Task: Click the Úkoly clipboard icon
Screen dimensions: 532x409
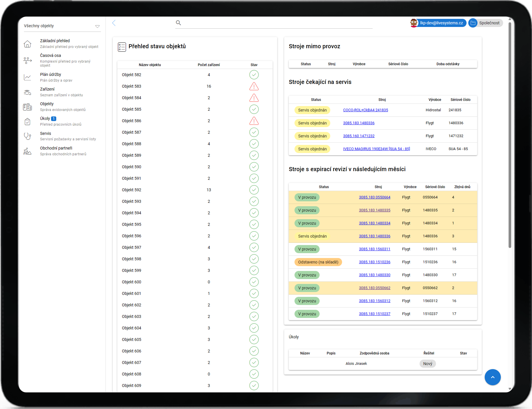Action: click(27, 122)
